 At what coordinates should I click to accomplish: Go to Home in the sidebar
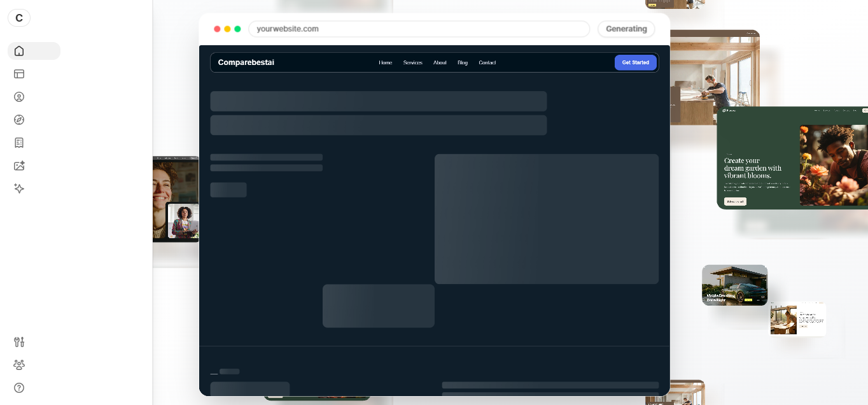pyautogui.click(x=34, y=51)
